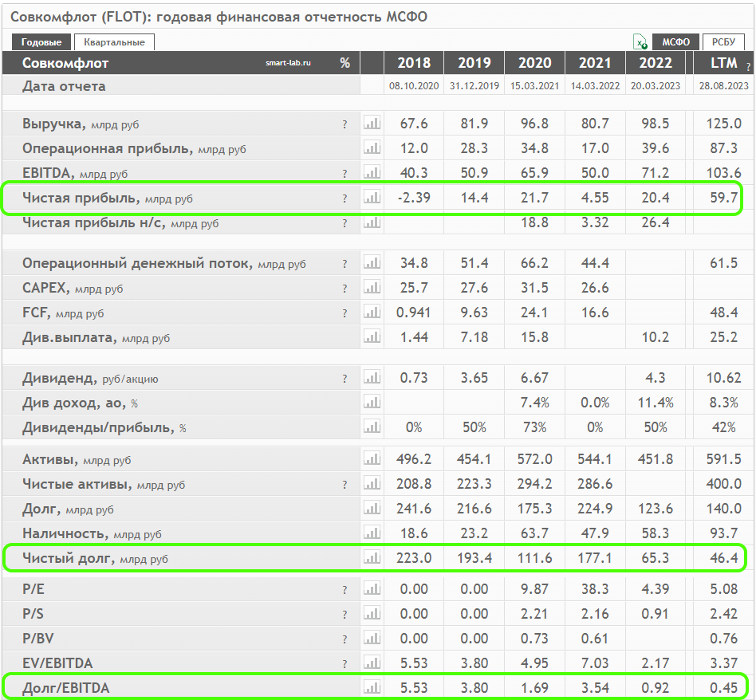Open chart icon for Операционная прибыль row
This screenshot has width=756, height=700.
pyautogui.click(x=372, y=147)
